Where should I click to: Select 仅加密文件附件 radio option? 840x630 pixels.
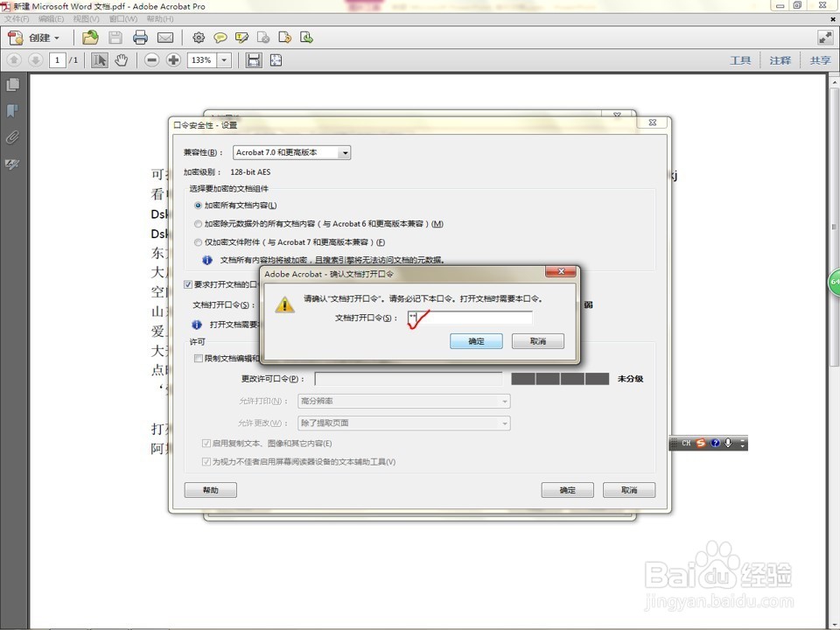coord(199,242)
